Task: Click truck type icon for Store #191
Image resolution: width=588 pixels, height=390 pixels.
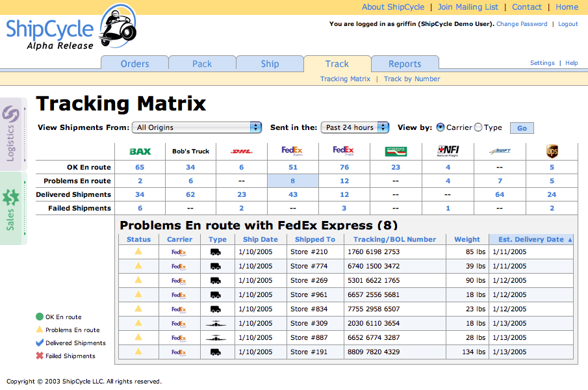Action: (x=215, y=352)
